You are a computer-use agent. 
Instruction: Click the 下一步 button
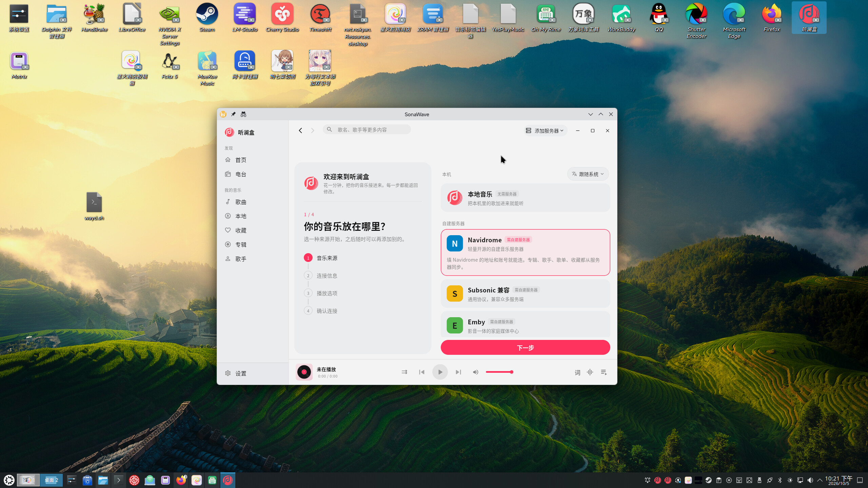point(525,348)
